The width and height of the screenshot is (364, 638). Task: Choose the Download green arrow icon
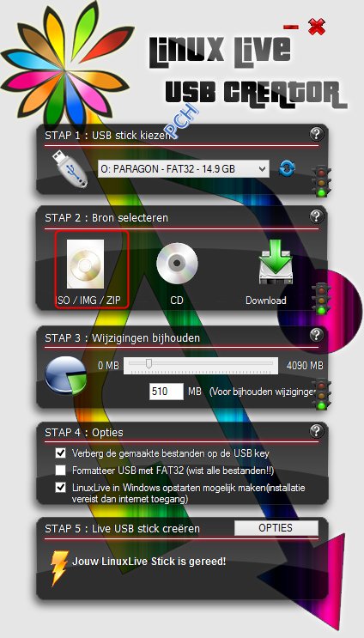coord(276,262)
